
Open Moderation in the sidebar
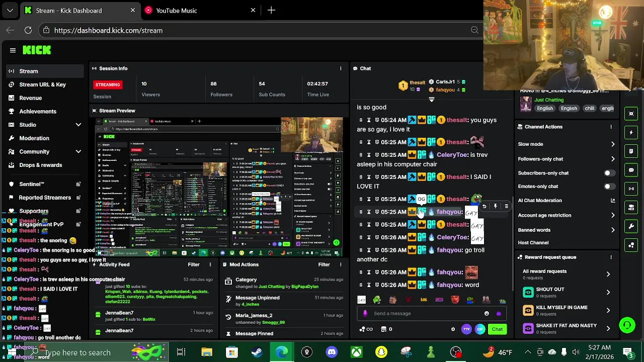point(34,138)
